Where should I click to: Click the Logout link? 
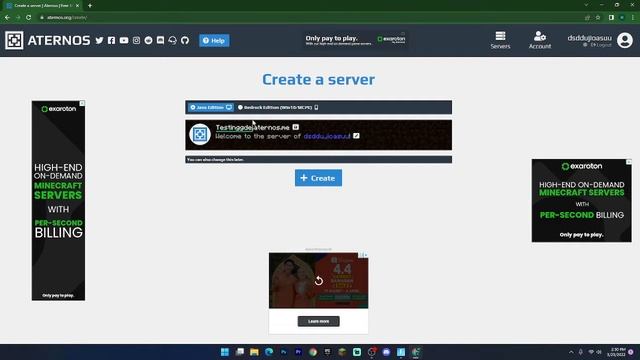[x=601, y=45]
